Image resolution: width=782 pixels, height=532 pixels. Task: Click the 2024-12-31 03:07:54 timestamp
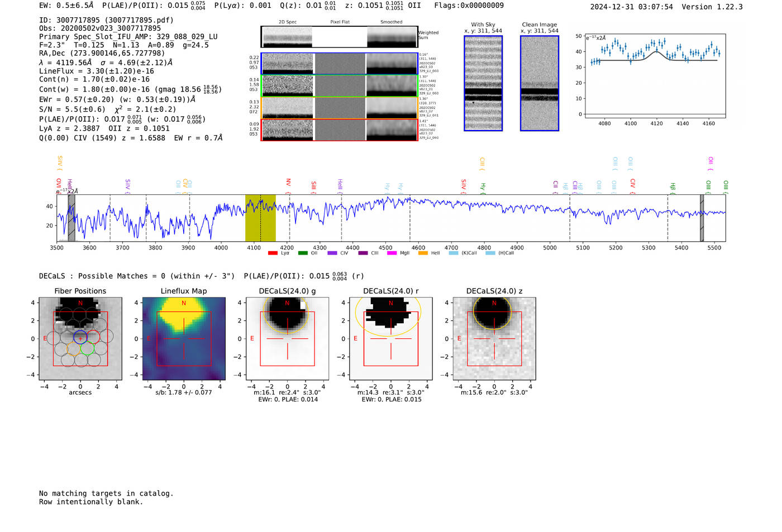click(632, 7)
